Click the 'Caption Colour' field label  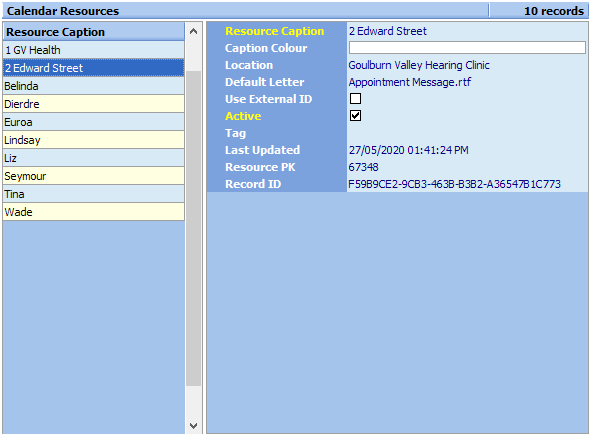coord(266,48)
